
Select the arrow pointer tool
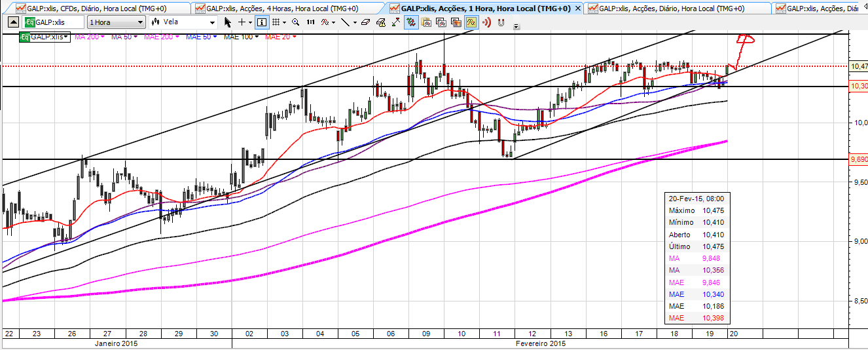click(x=228, y=22)
